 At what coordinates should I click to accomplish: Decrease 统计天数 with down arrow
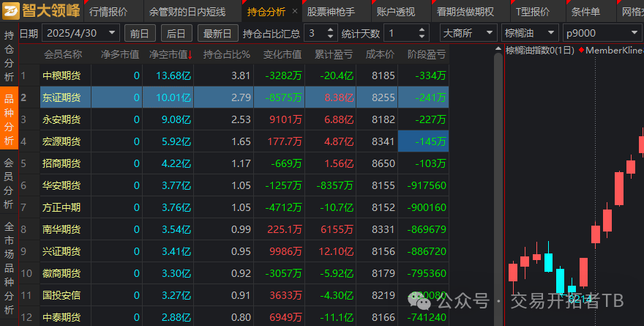tap(422, 37)
